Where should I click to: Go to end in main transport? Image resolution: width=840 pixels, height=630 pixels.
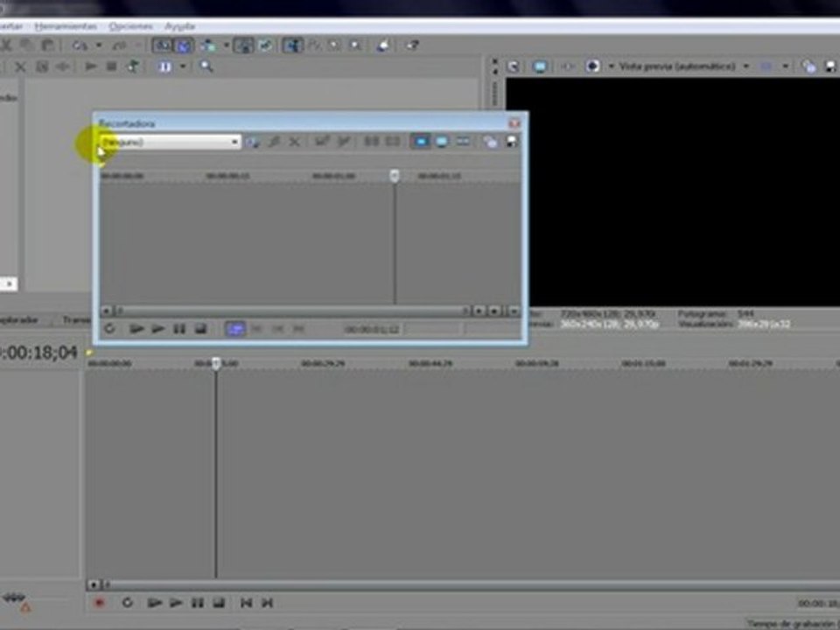(268, 603)
